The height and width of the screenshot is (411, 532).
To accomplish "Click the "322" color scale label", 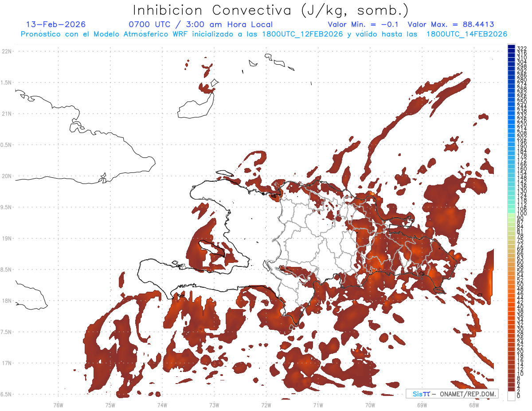I will [522, 48].
